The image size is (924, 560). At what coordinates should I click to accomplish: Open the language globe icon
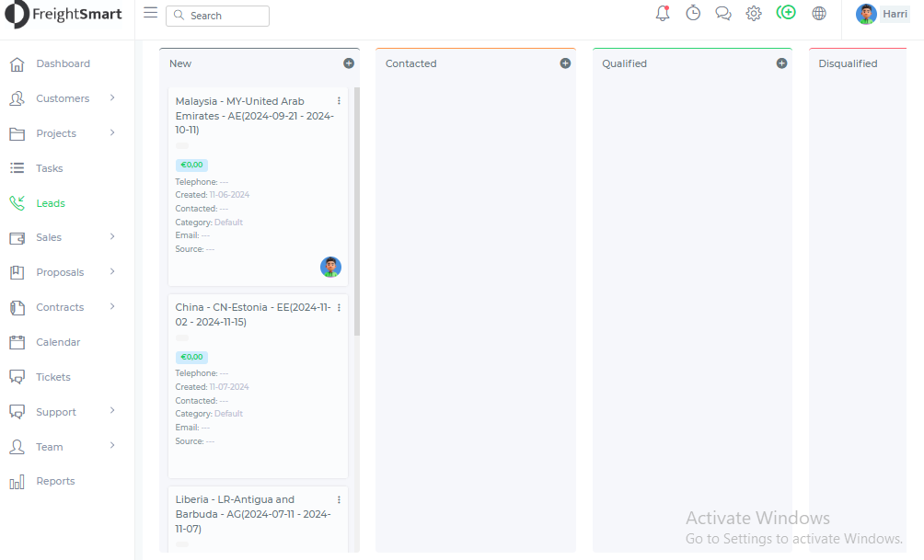(x=819, y=14)
